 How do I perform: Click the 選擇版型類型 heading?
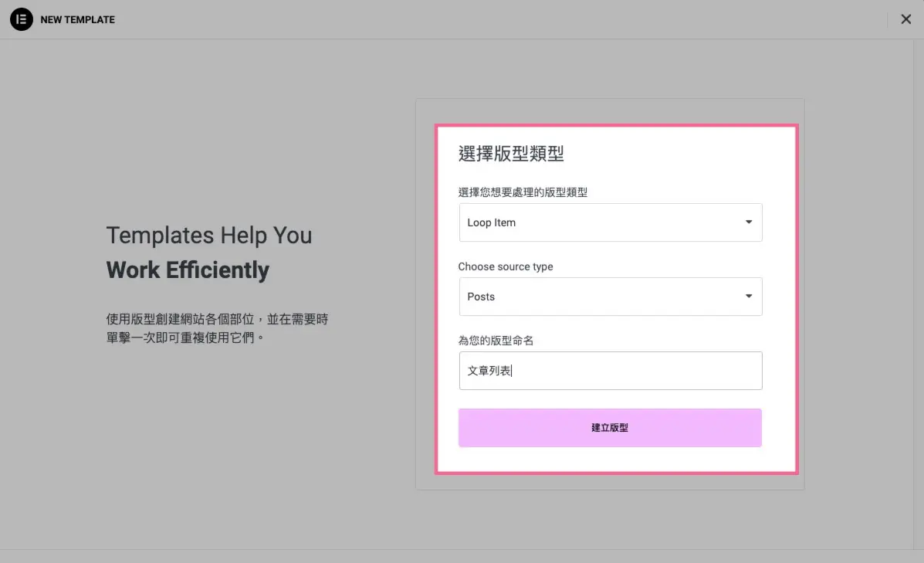point(511,154)
